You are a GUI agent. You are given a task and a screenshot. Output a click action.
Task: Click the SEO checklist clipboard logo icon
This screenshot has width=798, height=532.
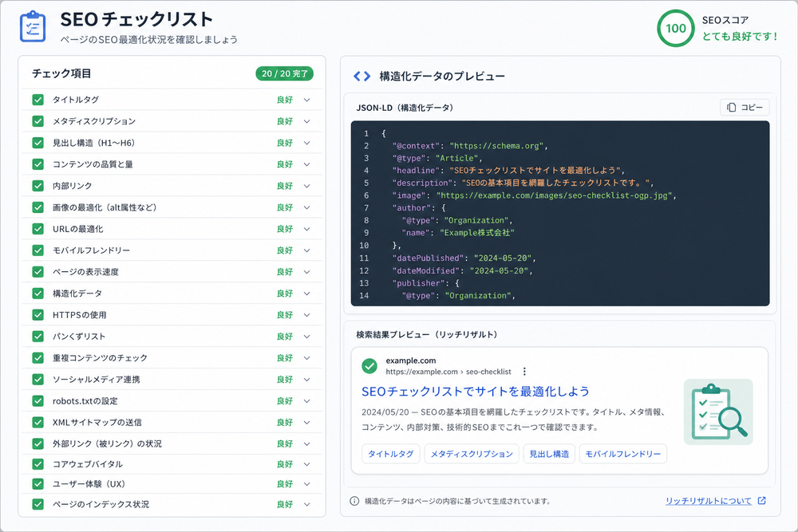[33, 26]
